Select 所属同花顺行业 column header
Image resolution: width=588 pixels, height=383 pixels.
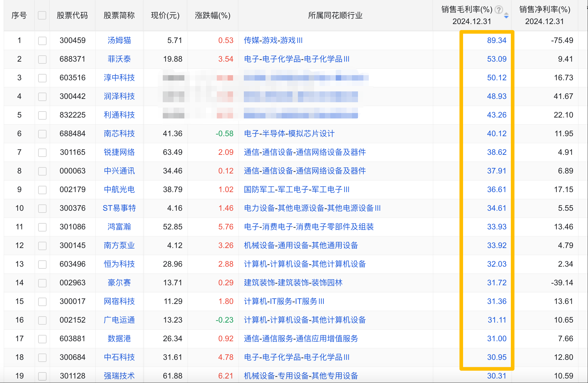335,15
